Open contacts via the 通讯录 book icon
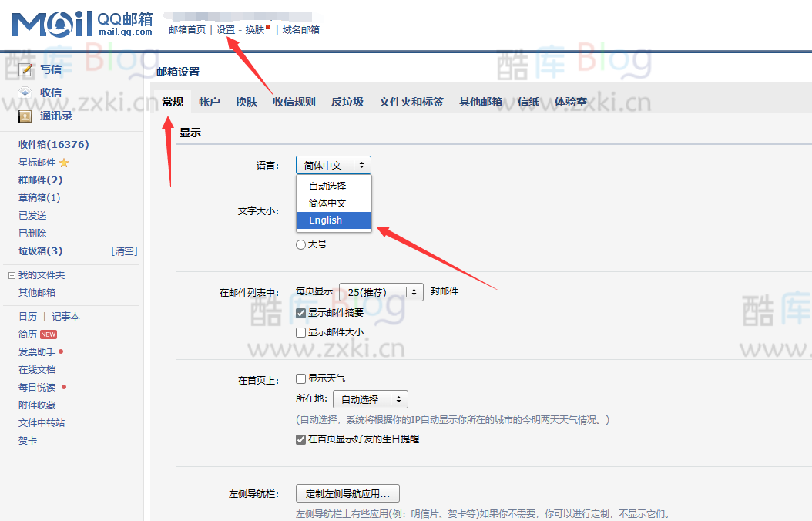Image resolution: width=812 pixels, height=521 pixels. [x=25, y=116]
